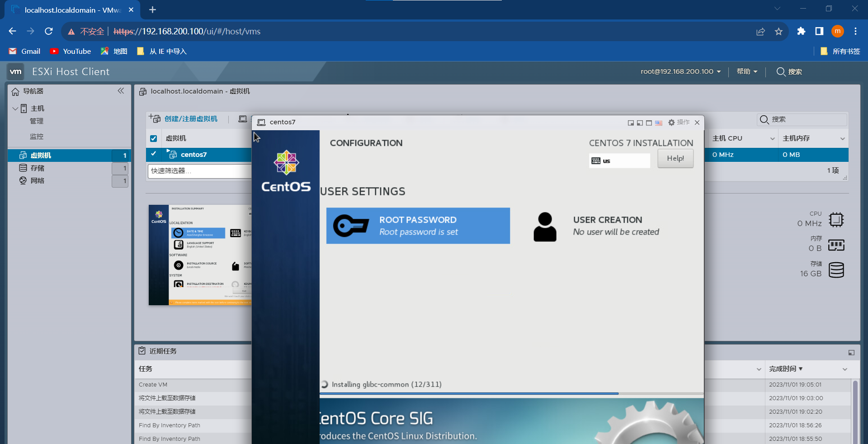Click the 不安全 security warning

pyautogui.click(x=86, y=32)
